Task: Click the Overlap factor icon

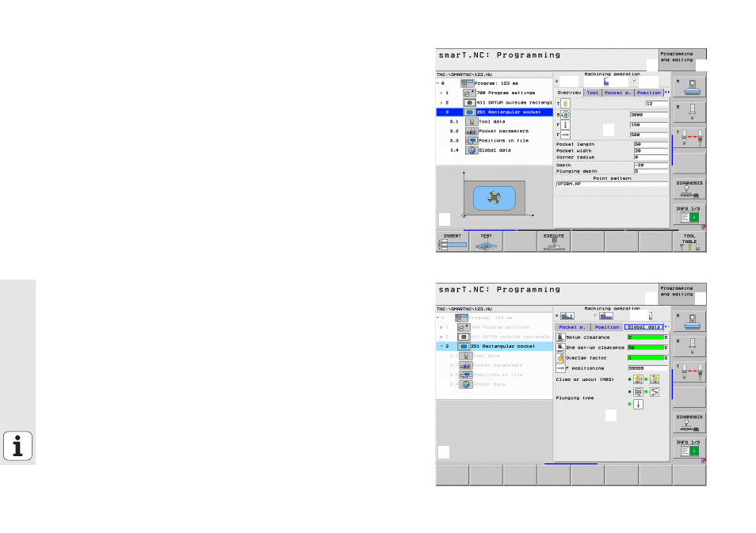Action: pyautogui.click(x=559, y=357)
